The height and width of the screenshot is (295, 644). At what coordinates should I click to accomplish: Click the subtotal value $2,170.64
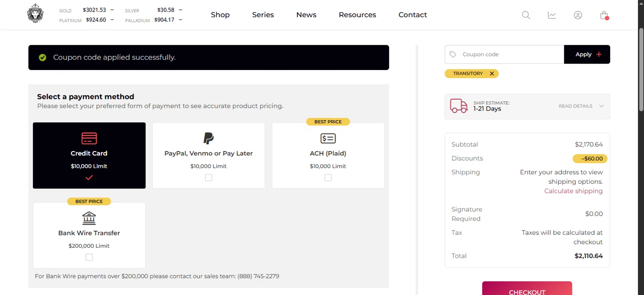coord(589,145)
